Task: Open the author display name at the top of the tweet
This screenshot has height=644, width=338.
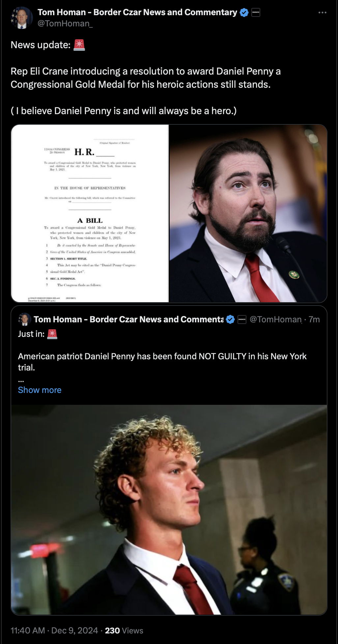Action: click(137, 12)
